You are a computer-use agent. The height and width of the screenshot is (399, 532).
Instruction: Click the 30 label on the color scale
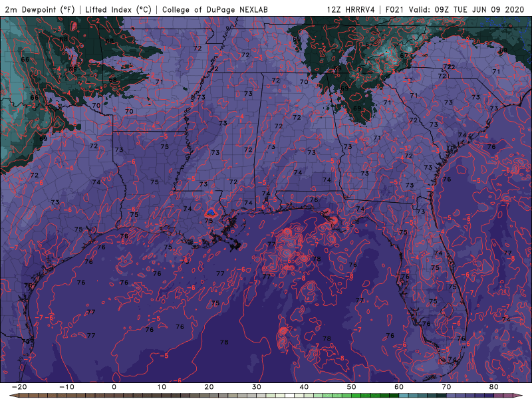[257, 387]
